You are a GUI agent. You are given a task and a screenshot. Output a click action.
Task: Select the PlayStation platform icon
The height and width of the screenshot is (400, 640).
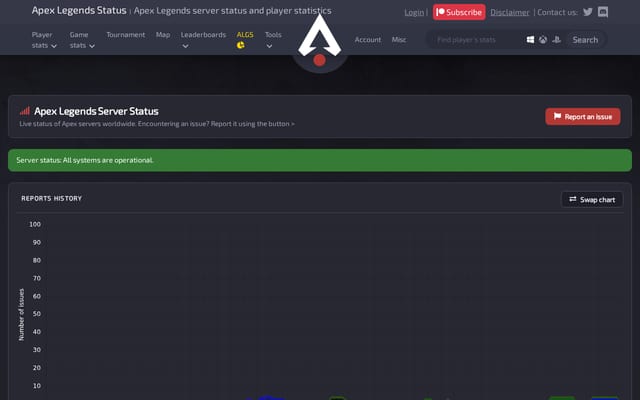(x=556, y=40)
